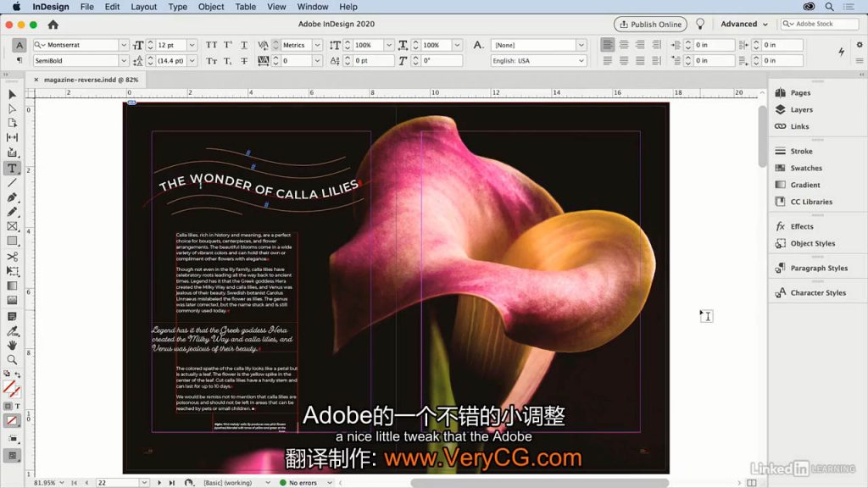Select the Free Transform tool
Screen dimensions: 868x488
(12, 271)
